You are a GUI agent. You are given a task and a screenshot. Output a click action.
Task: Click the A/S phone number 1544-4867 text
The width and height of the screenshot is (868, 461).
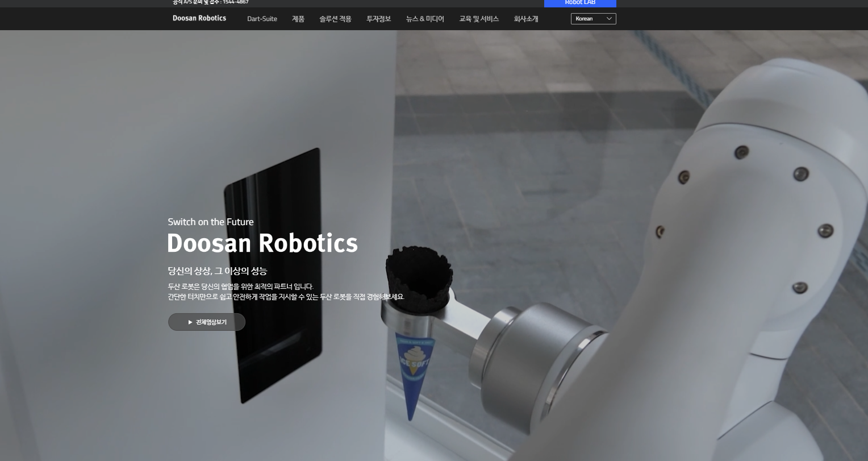[x=235, y=2]
